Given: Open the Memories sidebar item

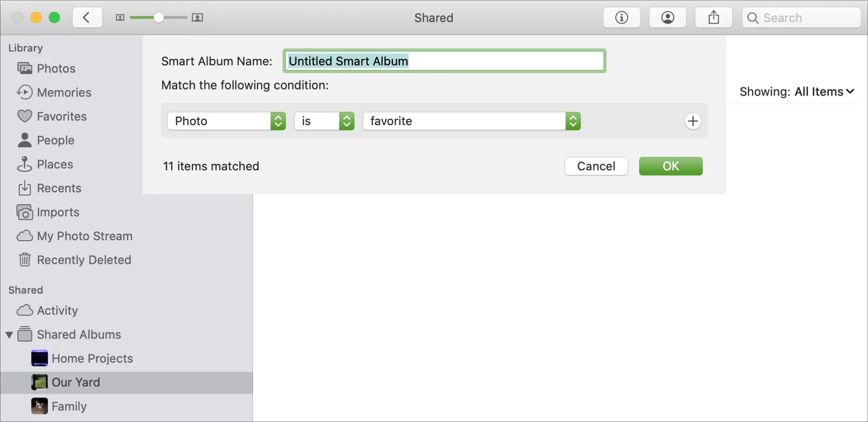Looking at the screenshot, I should [x=64, y=92].
